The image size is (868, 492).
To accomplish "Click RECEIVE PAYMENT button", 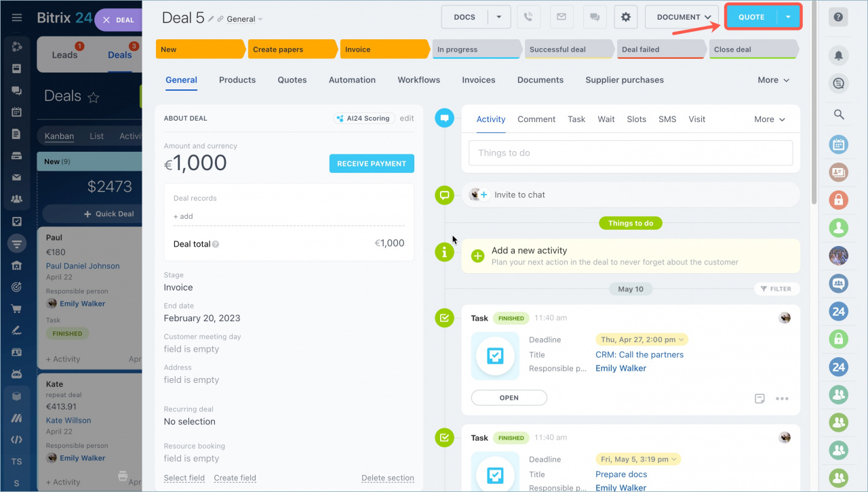I will tap(372, 163).
